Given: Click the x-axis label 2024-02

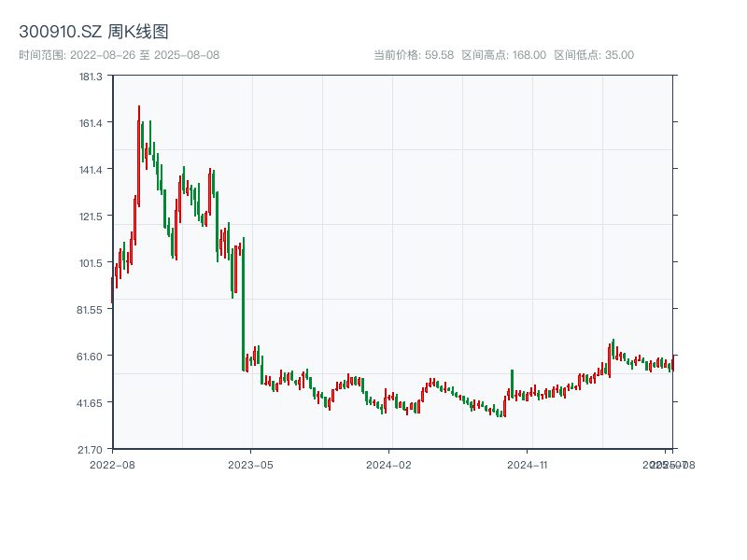Looking at the screenshot, I should (388, 465).
